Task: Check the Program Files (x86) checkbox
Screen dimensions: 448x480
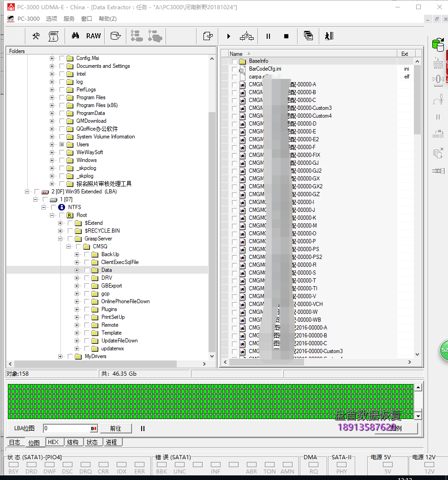Action: tap(62, 105)
